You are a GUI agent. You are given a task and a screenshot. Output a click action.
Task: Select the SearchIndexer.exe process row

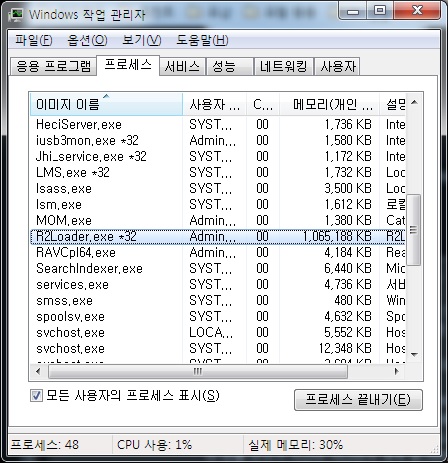(218, 268)
